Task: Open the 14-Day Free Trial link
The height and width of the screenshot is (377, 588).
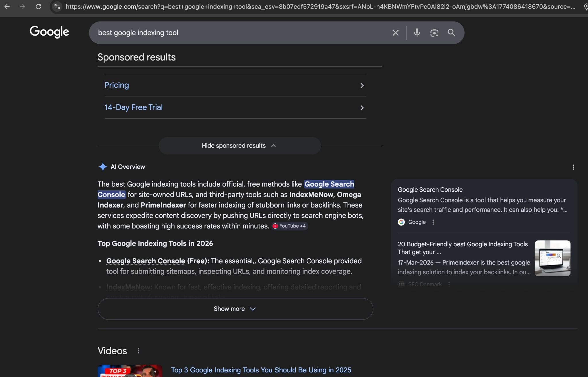Action: coord(134,107)
